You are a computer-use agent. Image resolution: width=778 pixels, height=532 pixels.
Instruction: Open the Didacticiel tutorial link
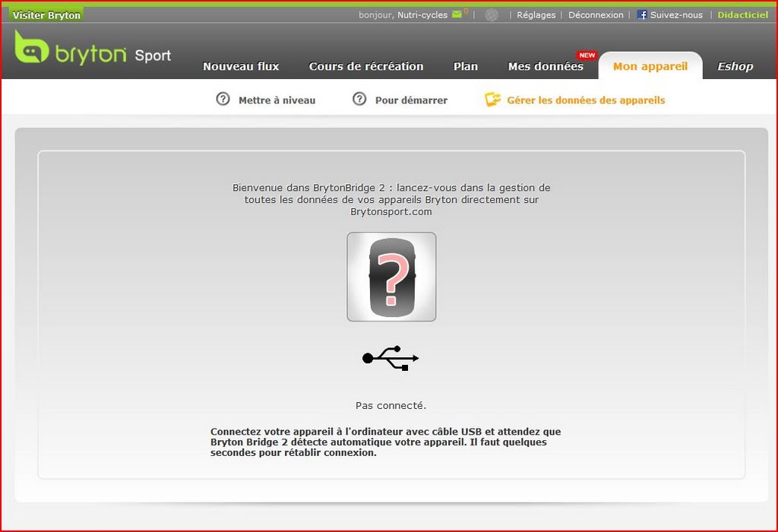click(x=743, y=15)
